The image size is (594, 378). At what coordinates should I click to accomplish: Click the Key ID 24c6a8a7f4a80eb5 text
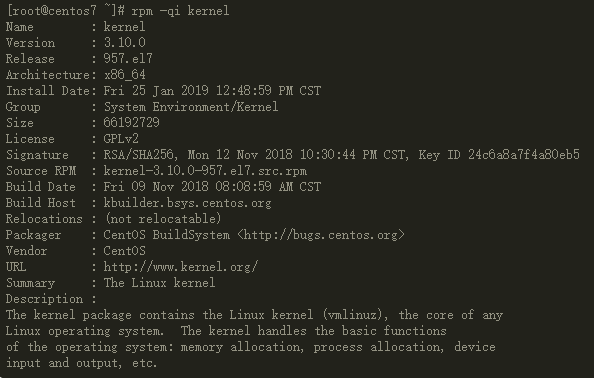[499, 155]
